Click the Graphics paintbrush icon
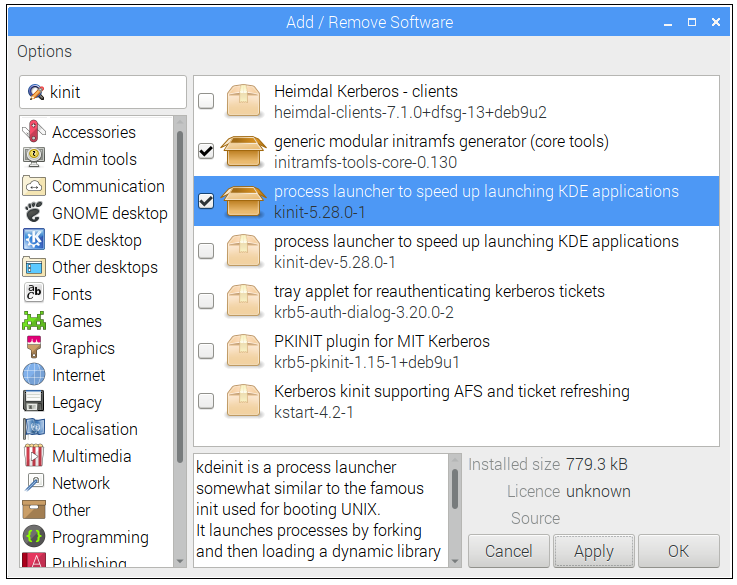The image size is (737, 585). point(34,347)
